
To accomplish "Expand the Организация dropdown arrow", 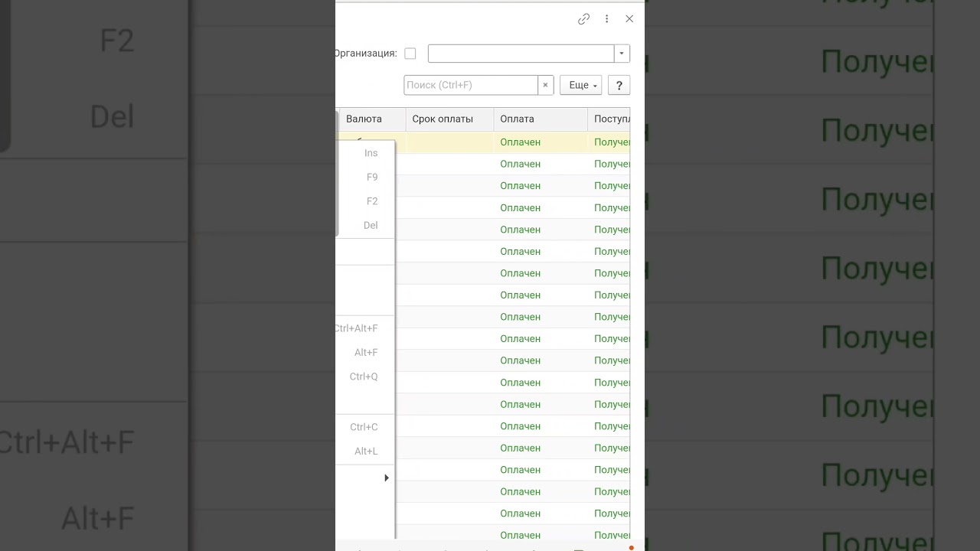I will click(x=622, y=54).
